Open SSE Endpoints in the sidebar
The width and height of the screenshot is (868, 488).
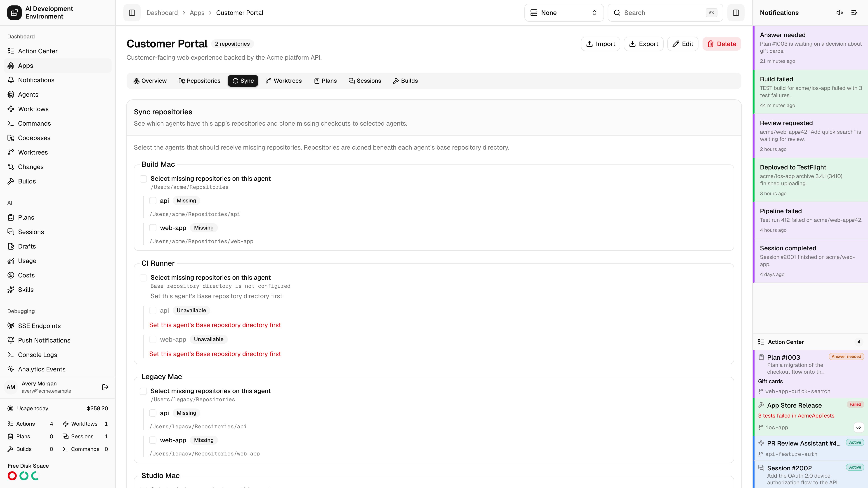(58, 326)
